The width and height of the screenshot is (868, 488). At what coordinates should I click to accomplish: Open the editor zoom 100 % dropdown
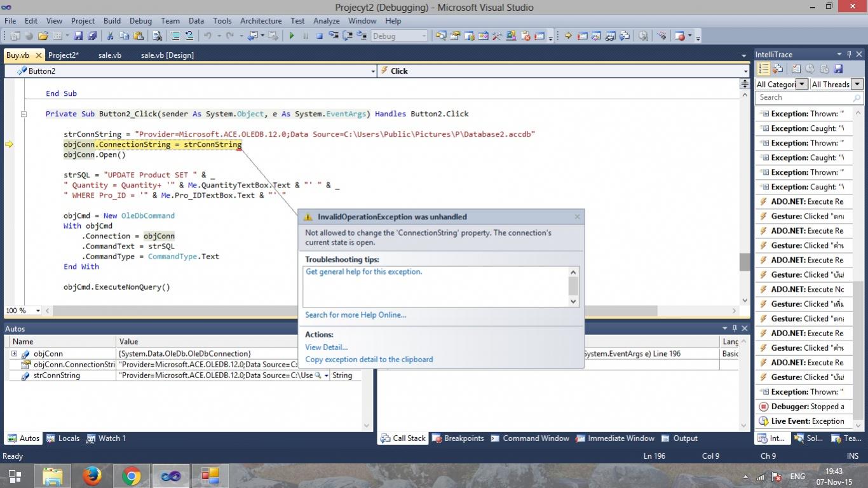[38, 311]
